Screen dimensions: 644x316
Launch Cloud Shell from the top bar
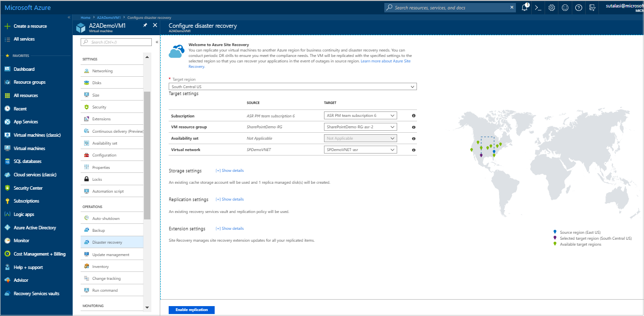[x=539, y=7]
